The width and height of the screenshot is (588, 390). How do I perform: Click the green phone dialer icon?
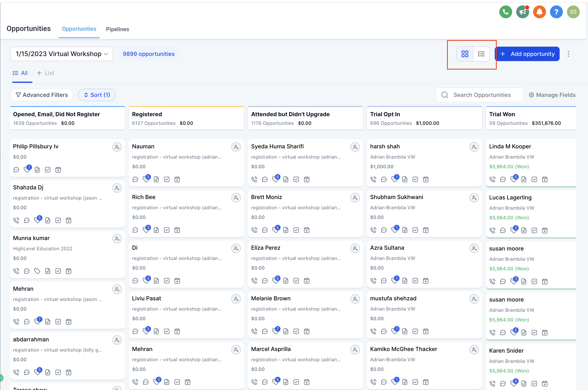505,12
